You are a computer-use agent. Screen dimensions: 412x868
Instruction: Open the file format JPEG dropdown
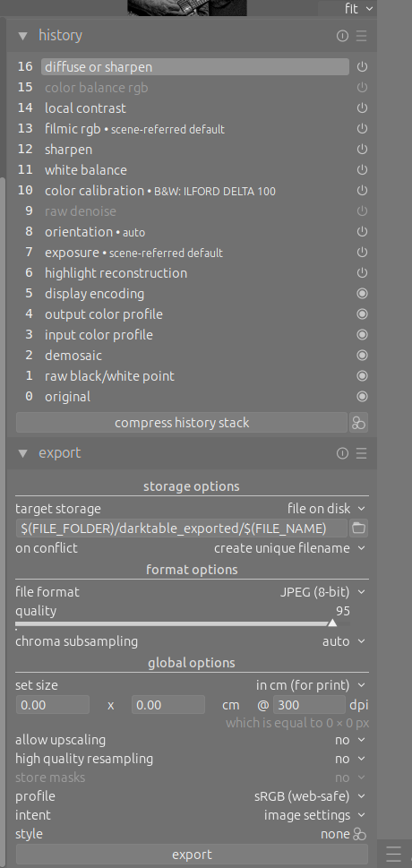point(322,592)
